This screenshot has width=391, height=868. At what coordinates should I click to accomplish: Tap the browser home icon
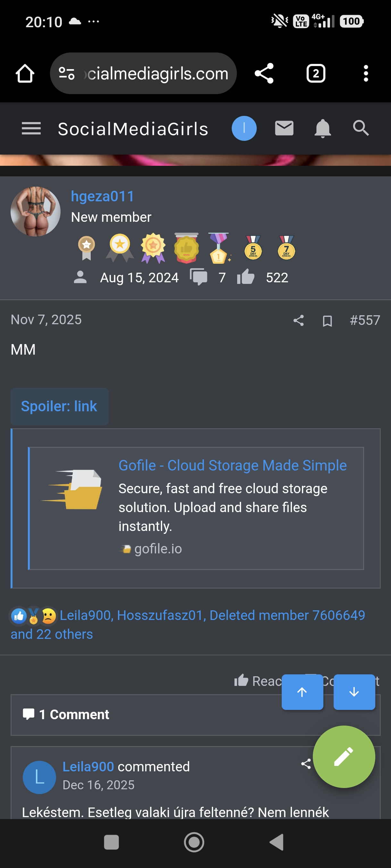click(25, 74)
